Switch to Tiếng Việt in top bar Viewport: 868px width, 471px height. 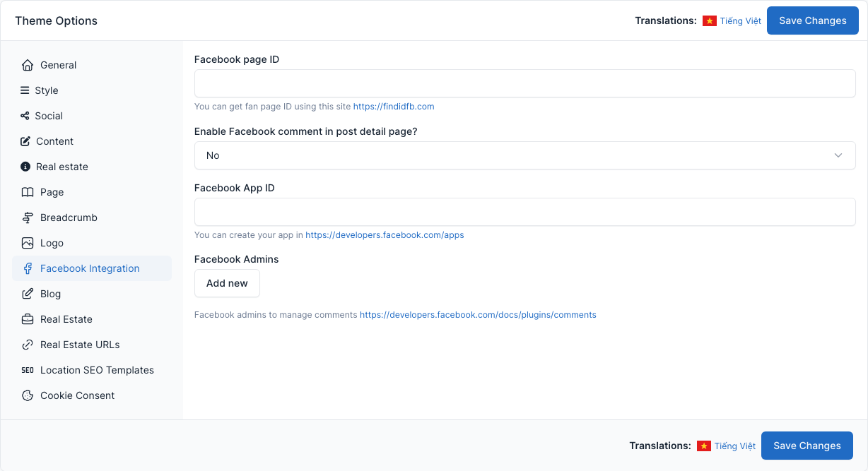click(x=741, y=21)
